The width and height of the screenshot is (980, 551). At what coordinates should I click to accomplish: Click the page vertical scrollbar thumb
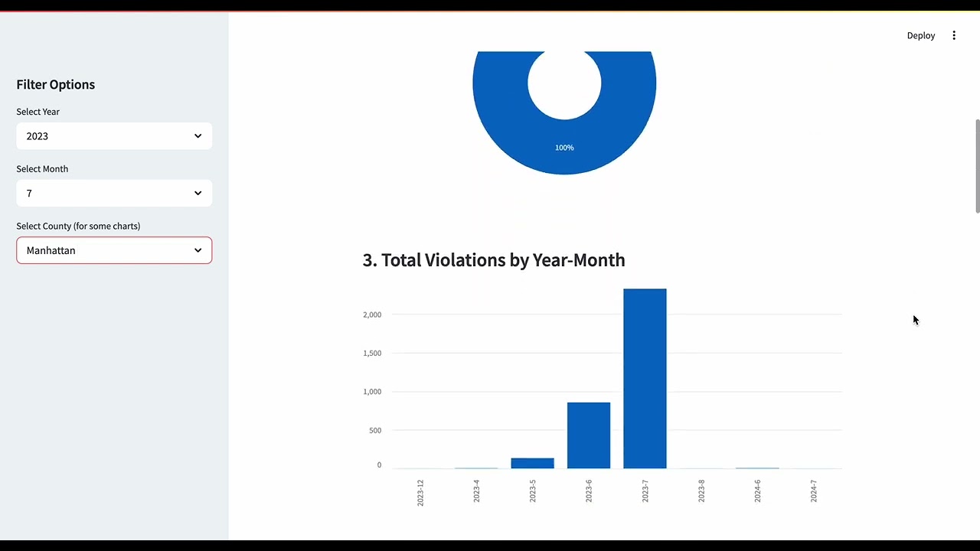[x=977, y=165]
